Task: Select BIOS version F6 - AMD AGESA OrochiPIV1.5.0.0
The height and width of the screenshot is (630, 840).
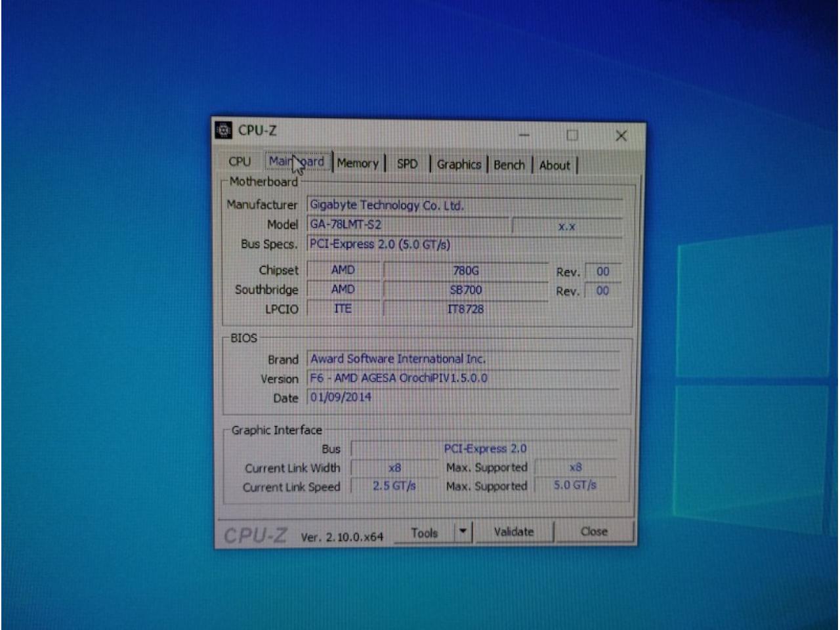Action: (x=464, y=378)
